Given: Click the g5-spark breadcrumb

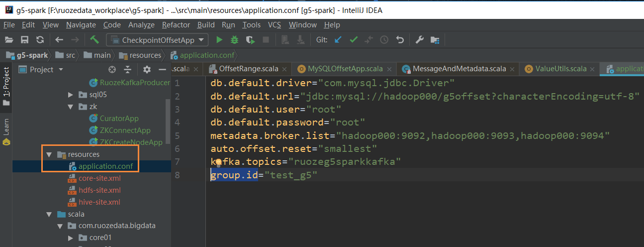Looking at the screenshot, I should 26,55.
